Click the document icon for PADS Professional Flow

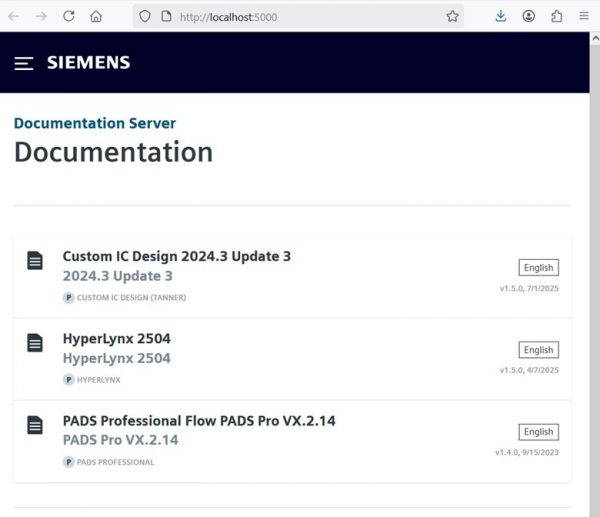[x=35, y=425]
